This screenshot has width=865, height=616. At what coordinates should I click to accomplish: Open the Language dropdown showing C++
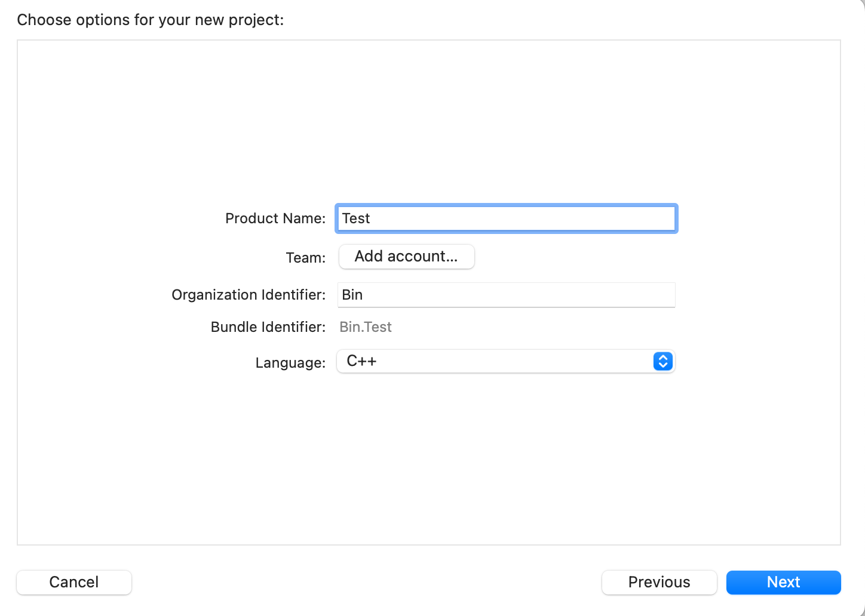pos(505,361)
